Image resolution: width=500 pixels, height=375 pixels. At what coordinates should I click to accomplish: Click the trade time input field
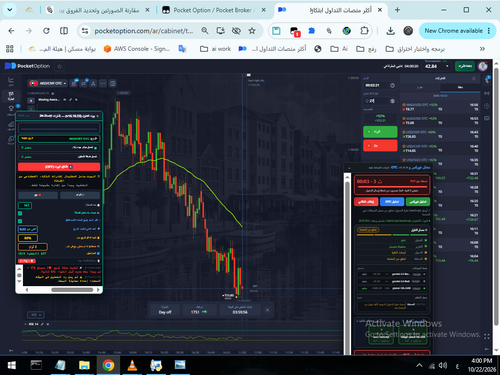click(x=376, y=85)
